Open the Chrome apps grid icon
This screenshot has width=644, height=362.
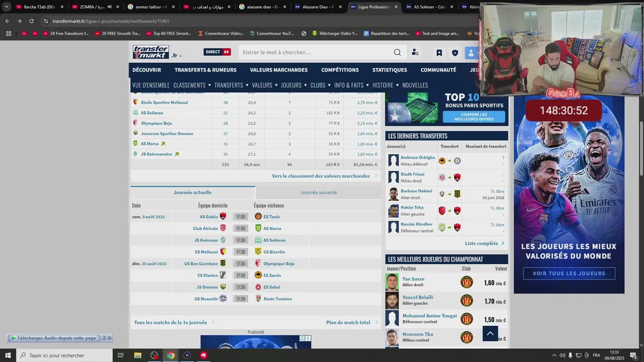(x=9, y=34)
